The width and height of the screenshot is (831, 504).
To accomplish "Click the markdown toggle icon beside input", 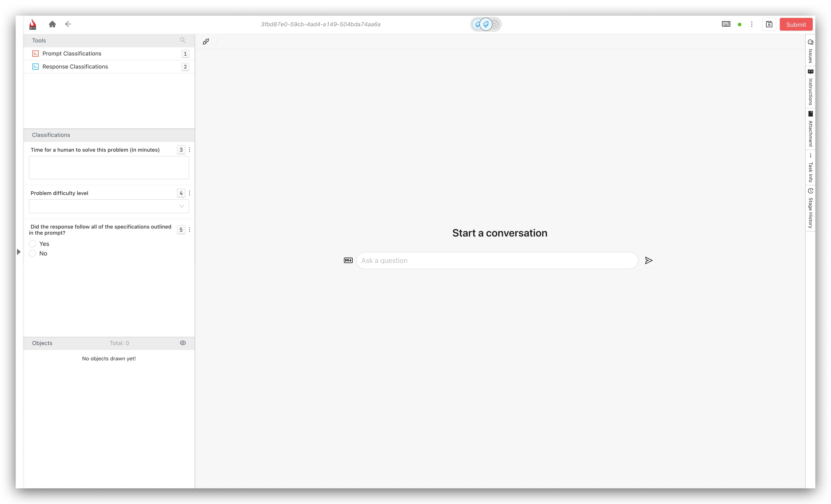I will pos(348,260).
